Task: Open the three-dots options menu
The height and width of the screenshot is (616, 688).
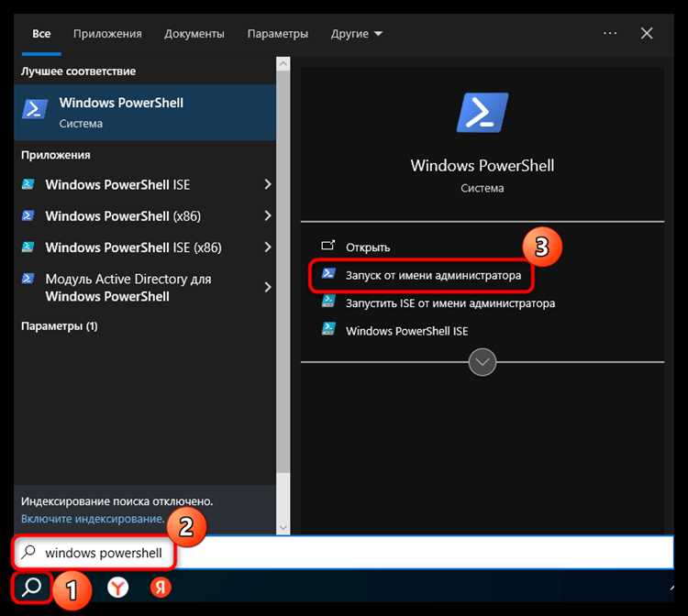Action: [x=610, y=33]
